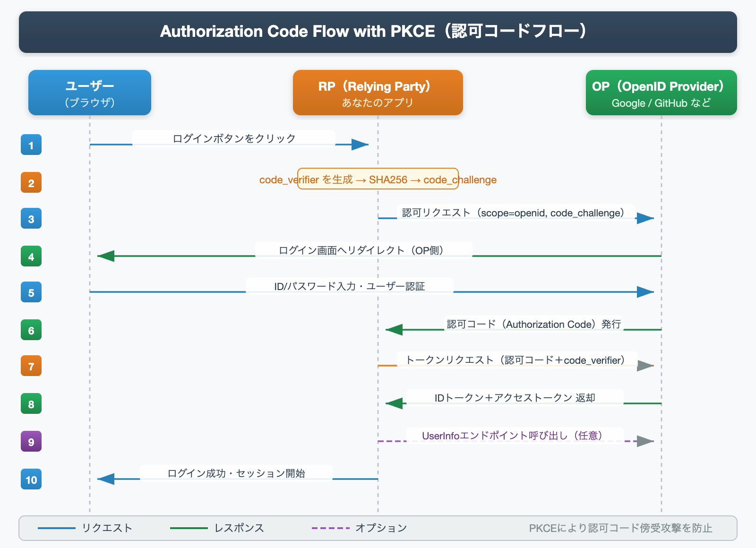Open the ユーザー（ブラウザ）actor header
Screen dimensions: 756x548
tap(89, 93)
